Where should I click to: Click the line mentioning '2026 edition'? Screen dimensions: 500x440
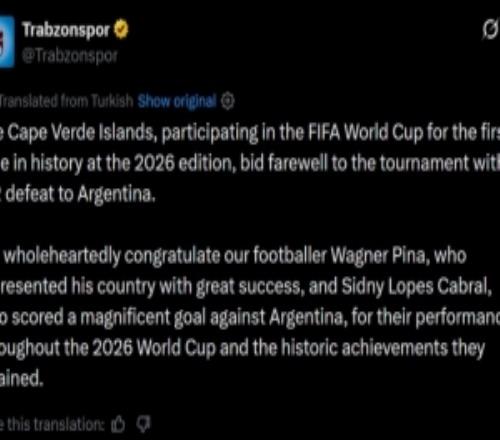[250, 163]
